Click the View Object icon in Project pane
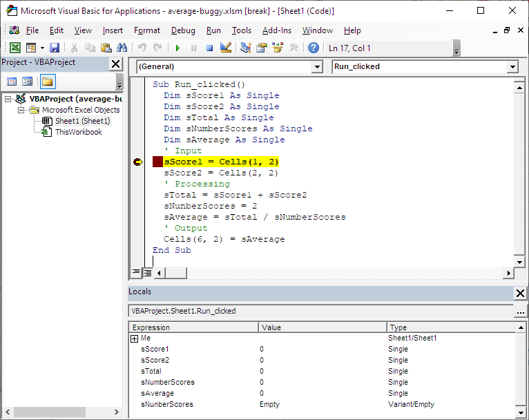 28,82
